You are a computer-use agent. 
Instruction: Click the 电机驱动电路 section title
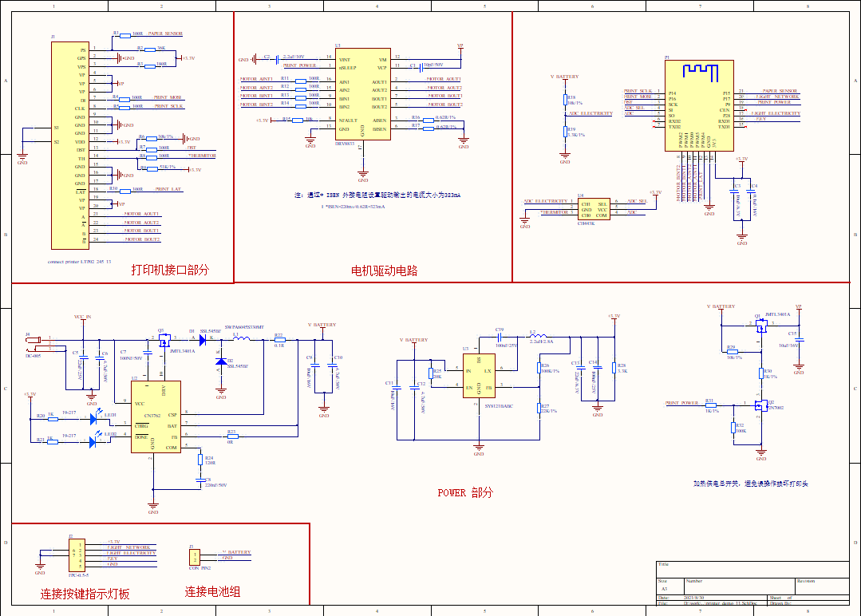tap(385, 270)
